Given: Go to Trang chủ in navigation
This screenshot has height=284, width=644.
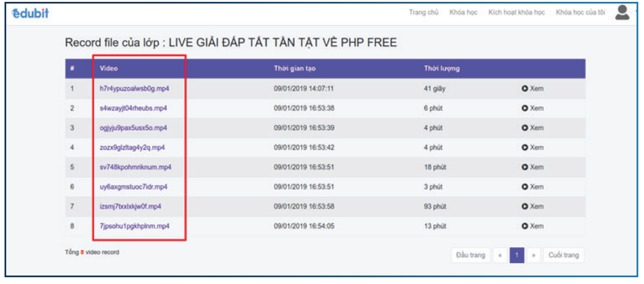Looking at the screenshot, I should (424, 12).
